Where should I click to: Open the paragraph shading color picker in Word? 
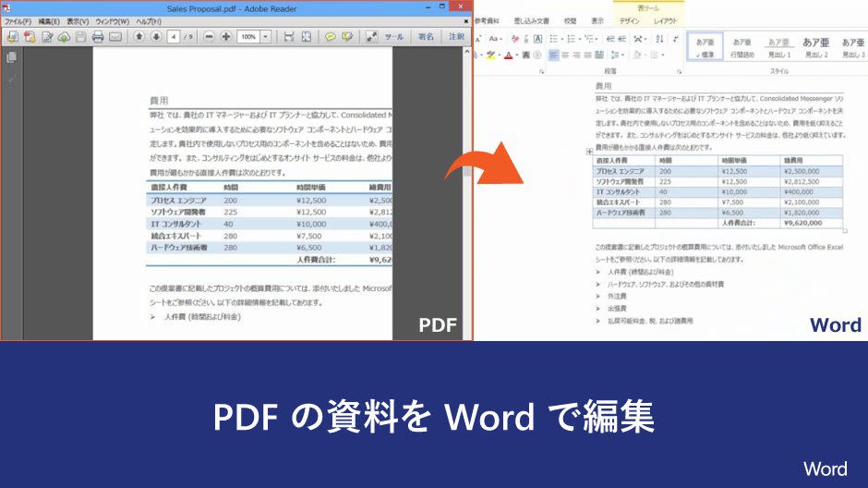click(639, 55)
